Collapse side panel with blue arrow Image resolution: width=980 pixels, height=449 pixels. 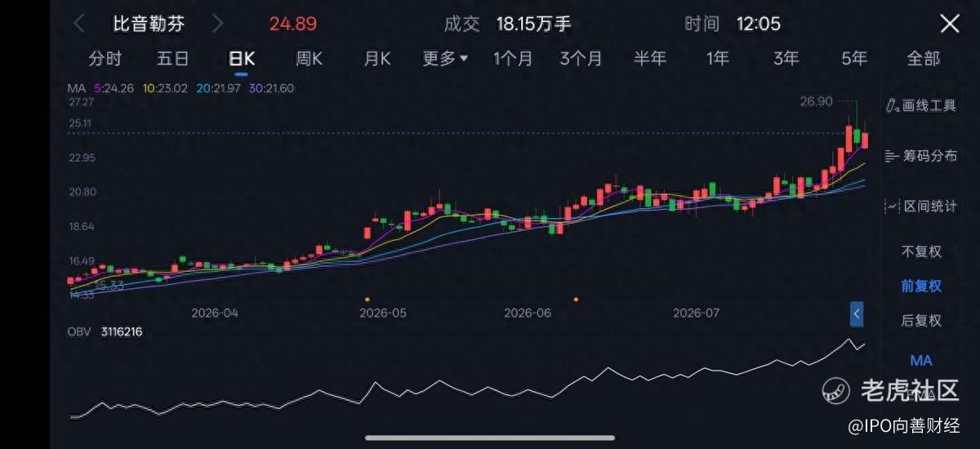[x=857, y=313]
